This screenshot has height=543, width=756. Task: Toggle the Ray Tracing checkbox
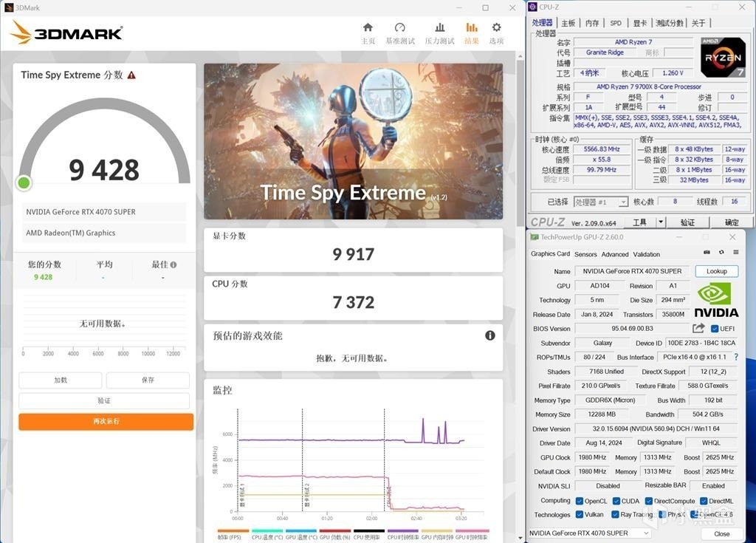coord(615,514)
